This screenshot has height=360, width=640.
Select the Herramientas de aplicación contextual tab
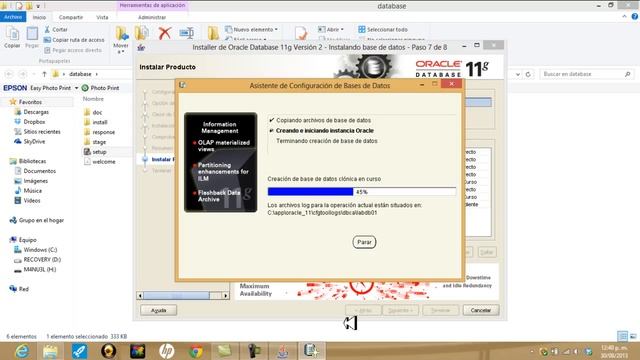click(152, 5)
